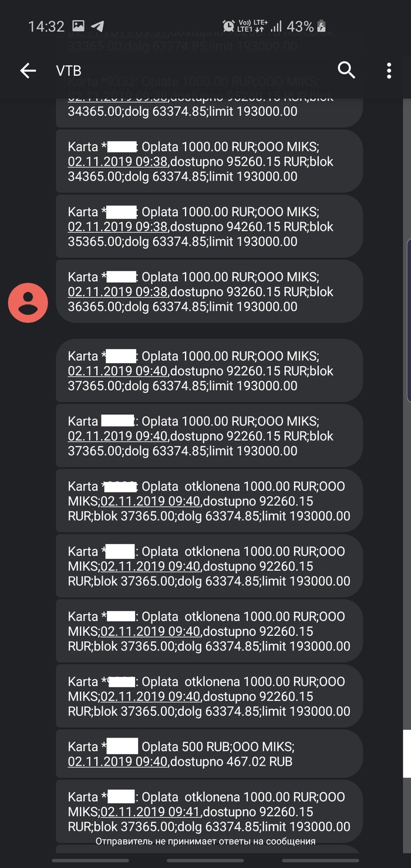Tap the red contact avatar icon

pos(28,303)
